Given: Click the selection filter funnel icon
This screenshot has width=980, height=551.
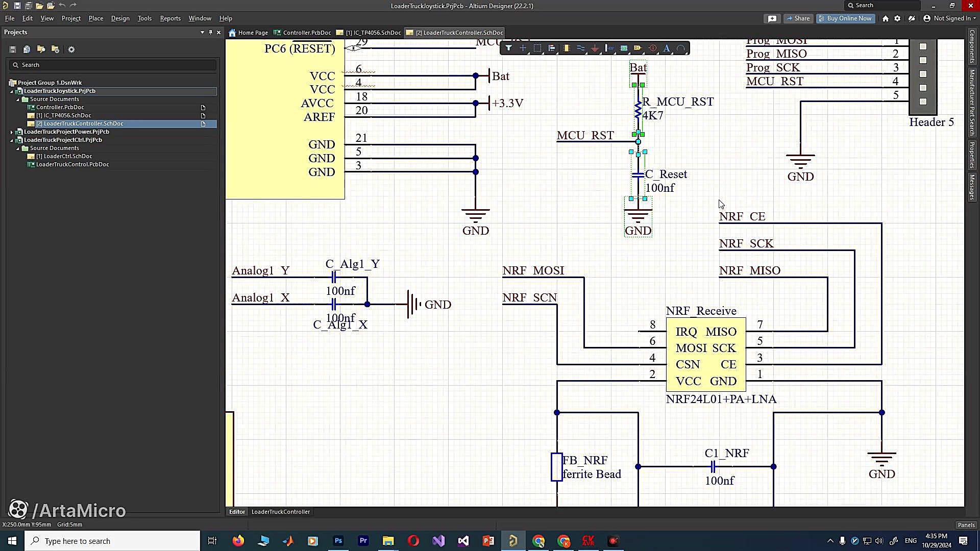Looking at the screenshot, I should tap(508, 48).
